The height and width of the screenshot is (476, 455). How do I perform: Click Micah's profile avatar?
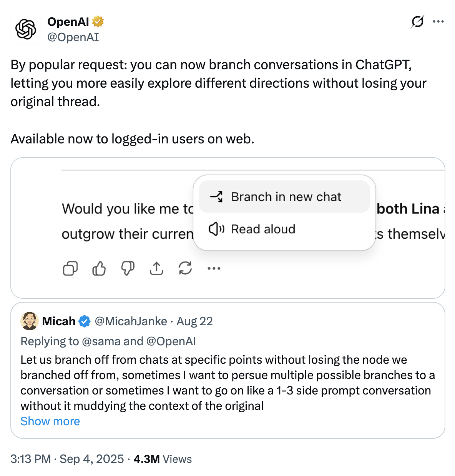click(x=30, y=321)
